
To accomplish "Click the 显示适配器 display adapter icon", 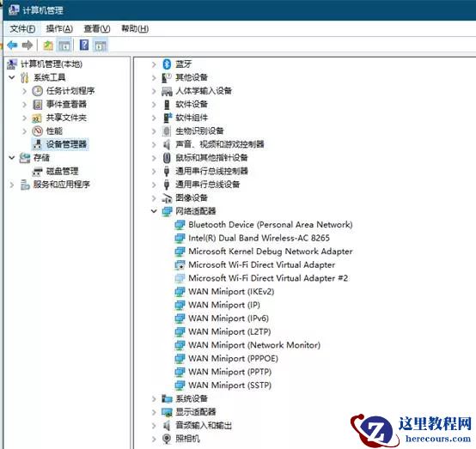I will [167, 412].
